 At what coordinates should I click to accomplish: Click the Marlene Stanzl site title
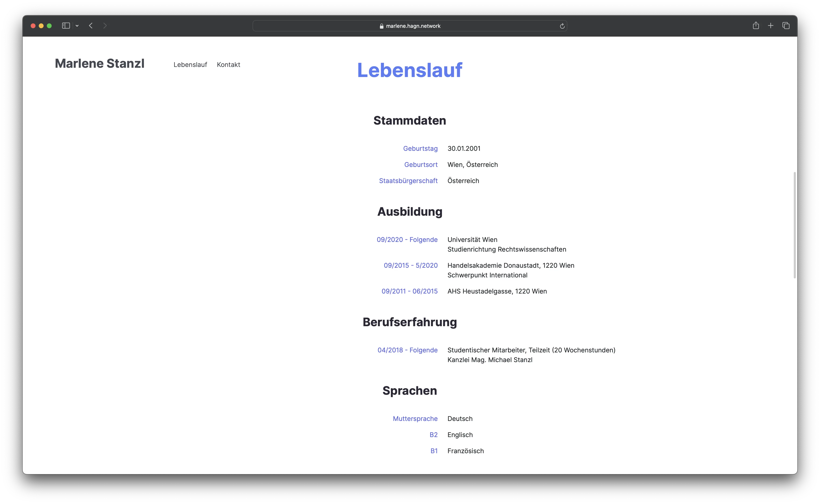pyautogui.click(x=99, y=63)
